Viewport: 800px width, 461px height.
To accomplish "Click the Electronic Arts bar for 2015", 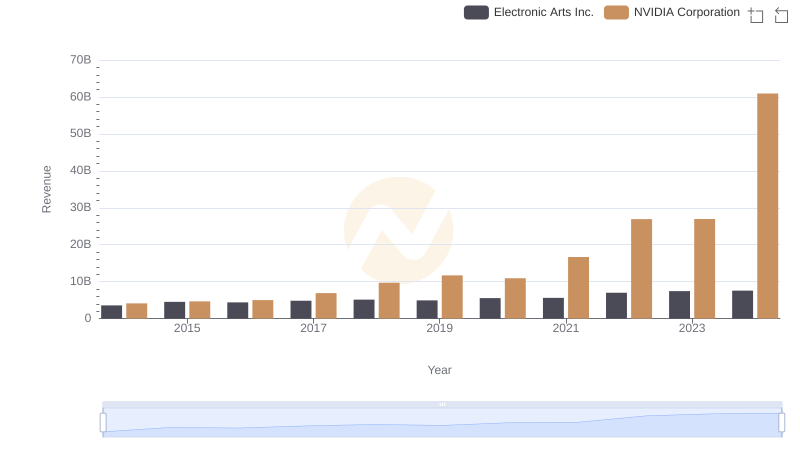I will pyautogui.click(x=174, y=310).
